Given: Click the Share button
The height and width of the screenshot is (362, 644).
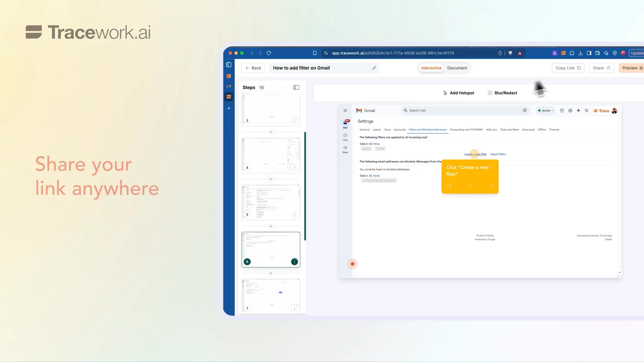Looking at the screenshot, I should pyautogui.click(x=602, y=68).
